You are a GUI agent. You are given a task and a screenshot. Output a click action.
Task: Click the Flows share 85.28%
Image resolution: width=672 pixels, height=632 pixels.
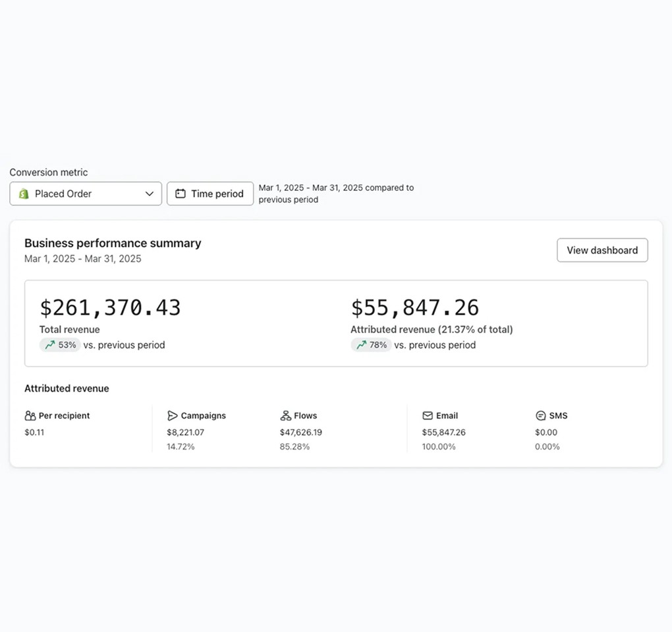(x=294, y=446)
